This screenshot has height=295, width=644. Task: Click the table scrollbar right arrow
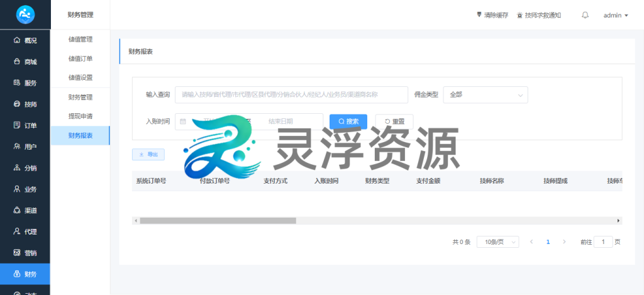(619, 221)
